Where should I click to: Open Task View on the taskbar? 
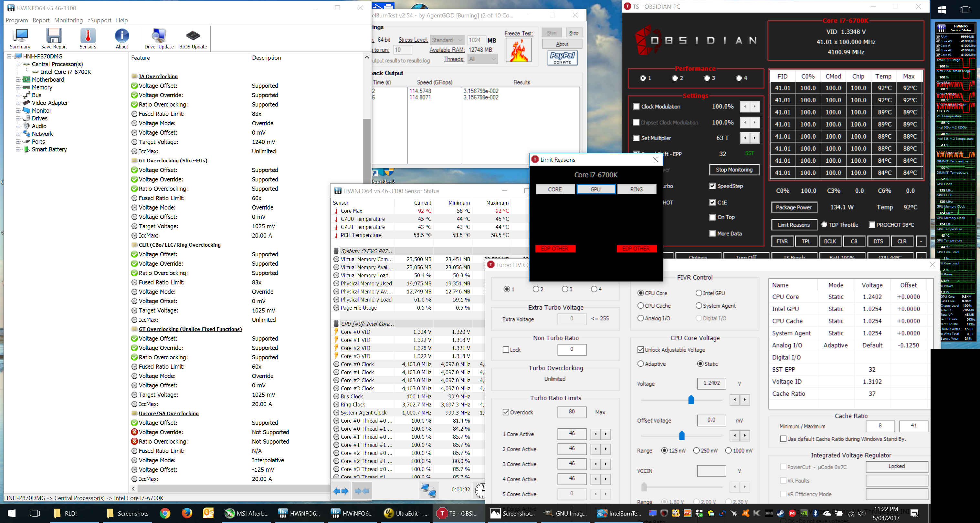(35, 514)
